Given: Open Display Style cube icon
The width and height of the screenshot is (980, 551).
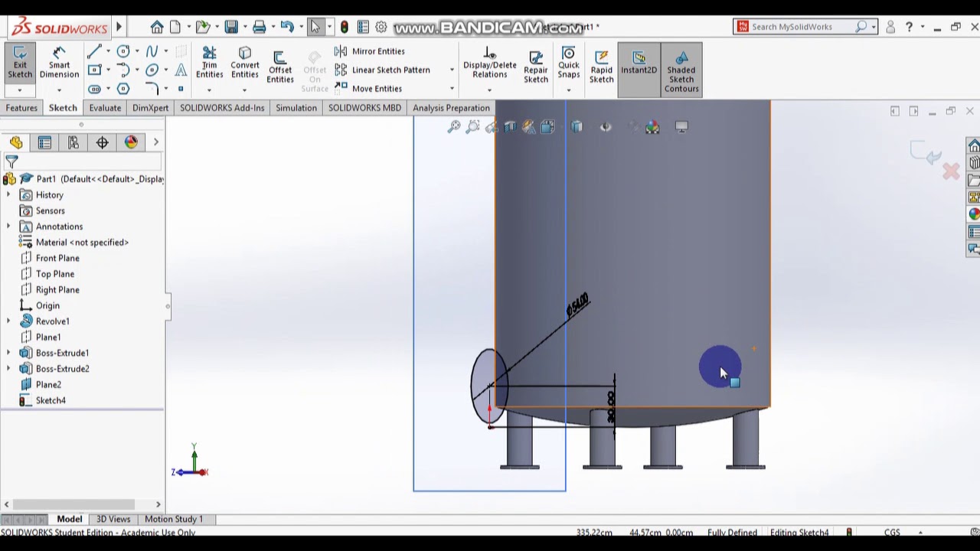Looking at the screenshot, I should point(577,127).
